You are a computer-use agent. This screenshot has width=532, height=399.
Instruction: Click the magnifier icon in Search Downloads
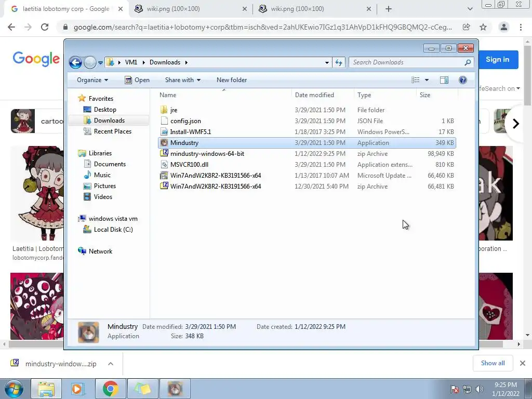468,62
